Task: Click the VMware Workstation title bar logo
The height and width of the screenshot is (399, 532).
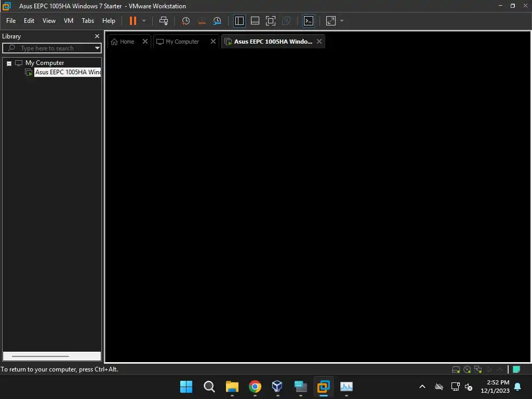Action: [x=6, y=6]
